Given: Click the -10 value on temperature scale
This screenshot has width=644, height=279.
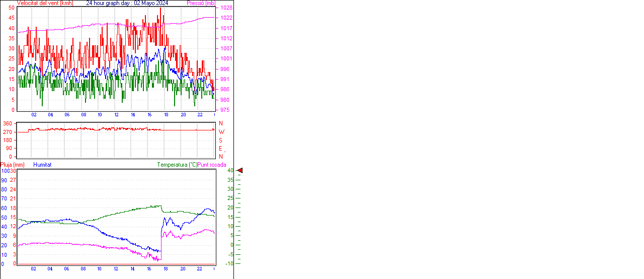Looking at the screenshot, I should coord(229,263).
